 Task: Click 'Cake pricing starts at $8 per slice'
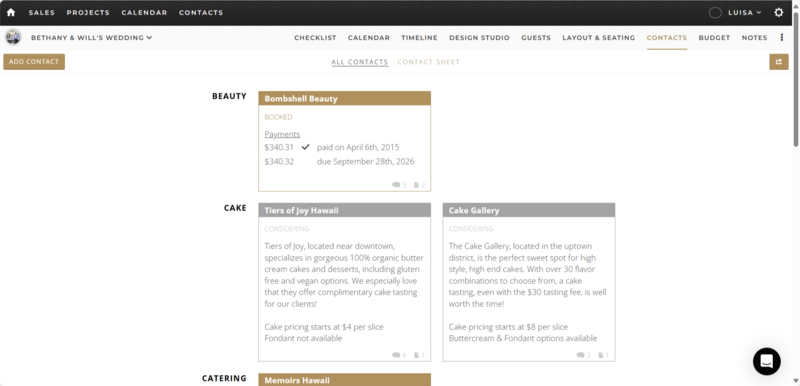coord(508,327)
